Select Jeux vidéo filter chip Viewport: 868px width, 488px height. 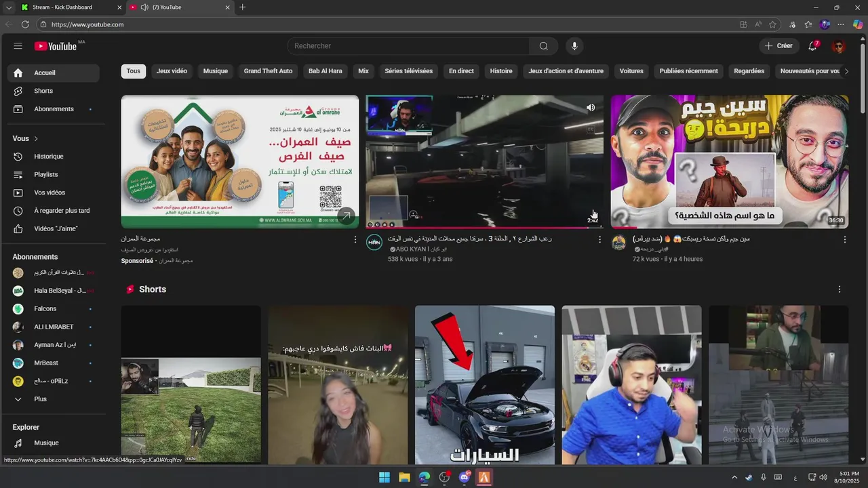[x=172, y=71]
